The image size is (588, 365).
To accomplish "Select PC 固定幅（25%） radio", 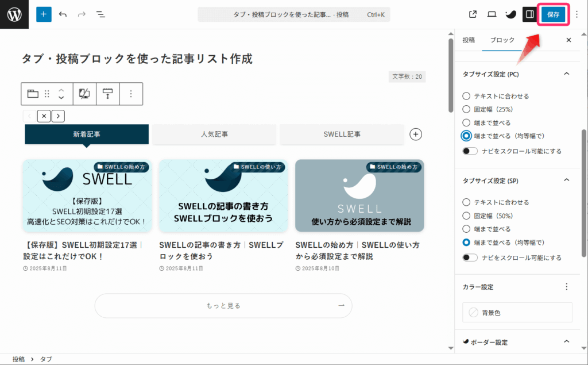I will pyautogui.click(x=466, y=109).
